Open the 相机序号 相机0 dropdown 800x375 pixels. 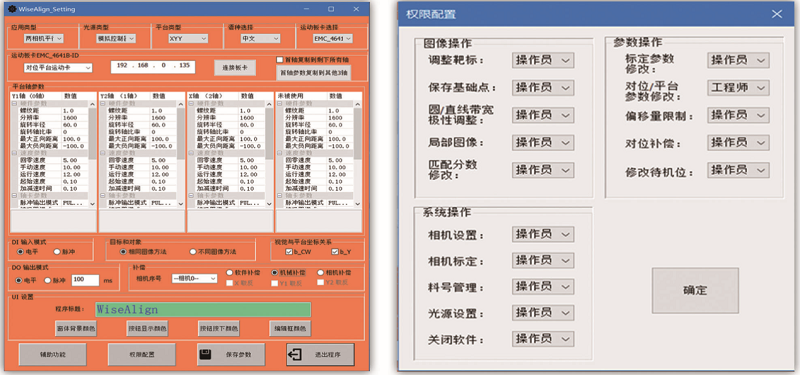pos(194,279)
